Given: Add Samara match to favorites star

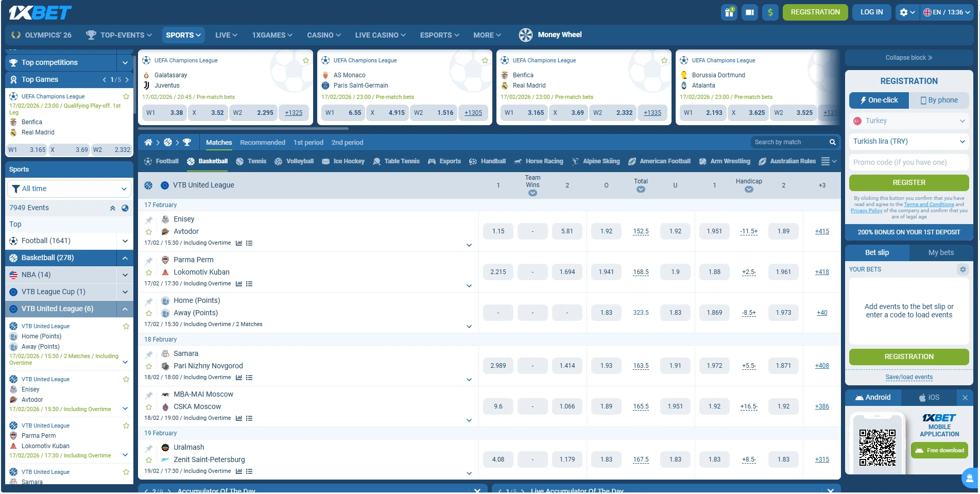Looking at the screenshot, I should point(149,366).
